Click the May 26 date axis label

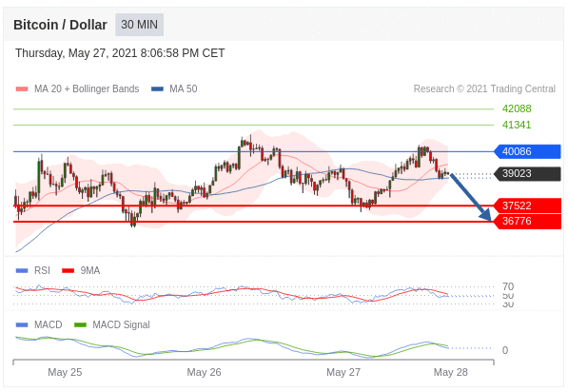(x=204, y=372)
